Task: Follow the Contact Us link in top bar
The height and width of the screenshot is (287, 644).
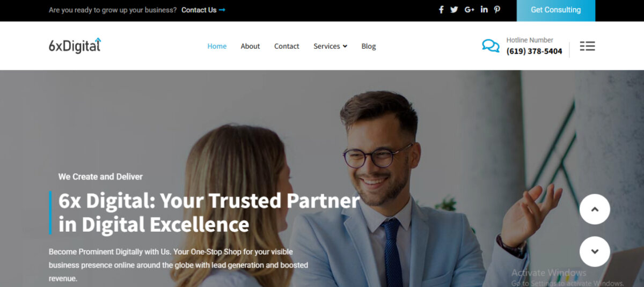Action: tap(199, 10)
